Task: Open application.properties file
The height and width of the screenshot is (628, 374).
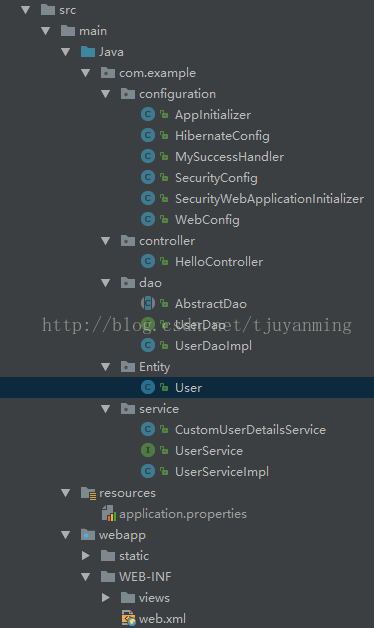Action: click(183, 514)
